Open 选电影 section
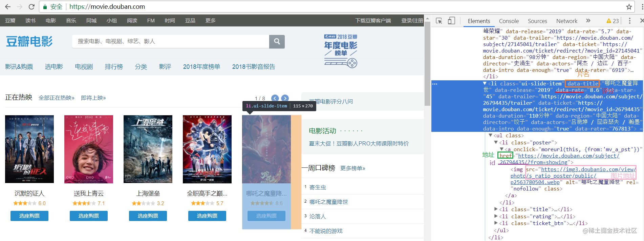This screenshot has width=644, height=241. 54,67
